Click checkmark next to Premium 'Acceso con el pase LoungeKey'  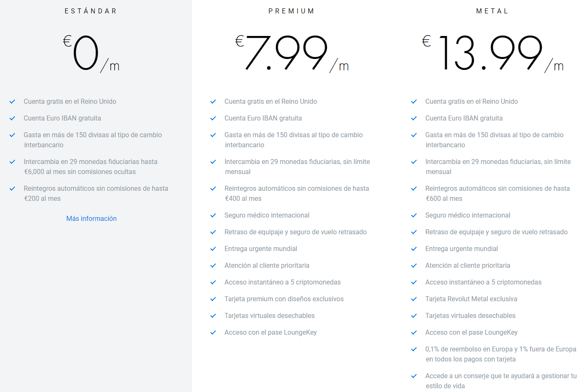click(x=213, y=333)
